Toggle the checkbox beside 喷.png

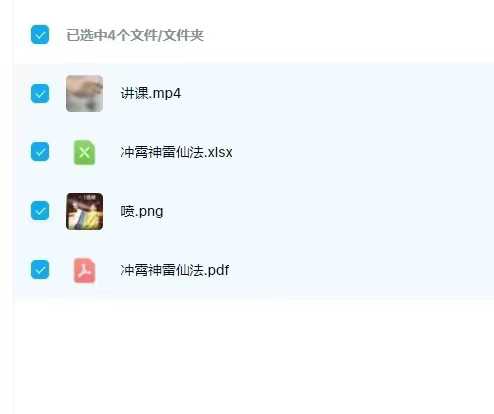(x=40, y=211)
